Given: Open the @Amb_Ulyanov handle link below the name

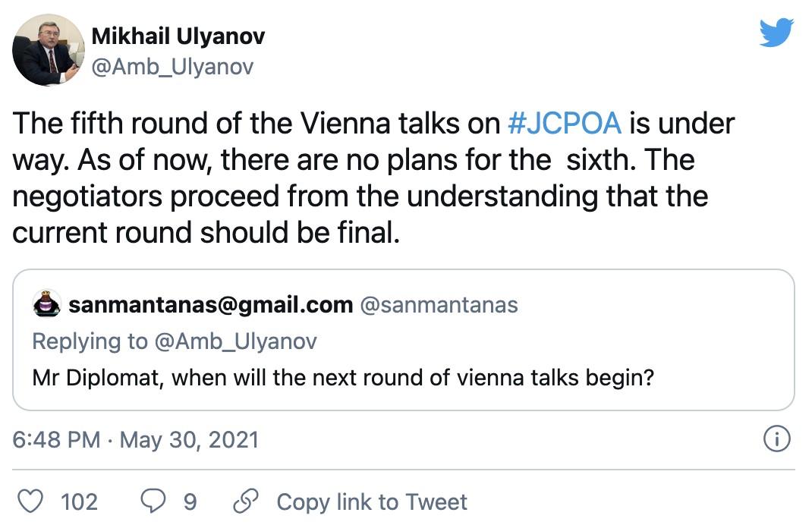Looking at the screenshot, I should (x=172, y=67).
